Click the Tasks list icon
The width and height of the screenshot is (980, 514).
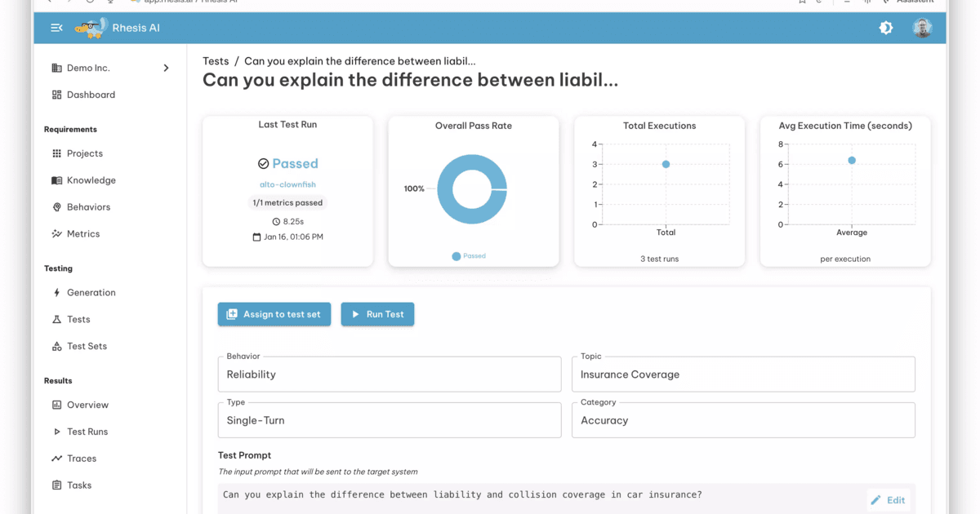(56, 485)
